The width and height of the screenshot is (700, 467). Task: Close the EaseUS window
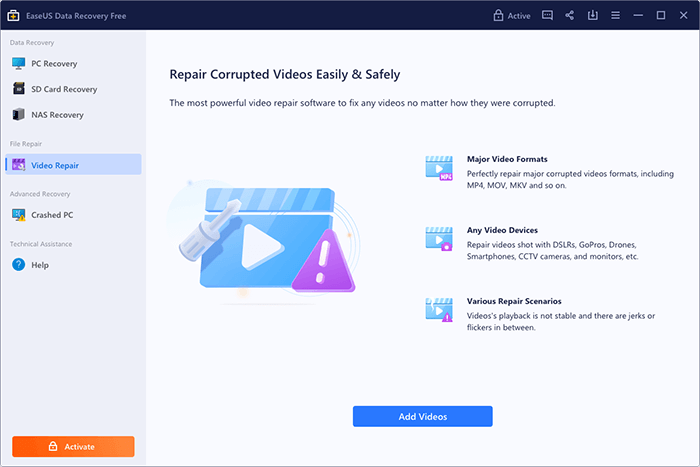[x=683, y=16]
